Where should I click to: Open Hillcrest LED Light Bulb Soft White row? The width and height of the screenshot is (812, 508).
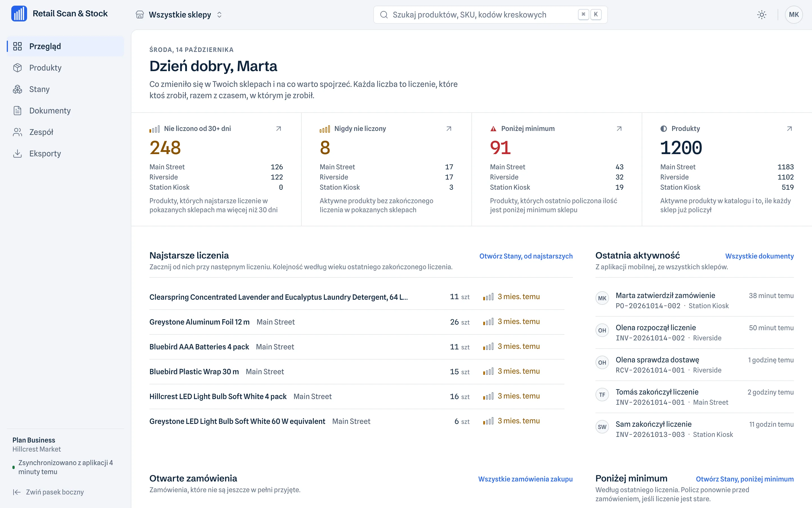(357, 397)
